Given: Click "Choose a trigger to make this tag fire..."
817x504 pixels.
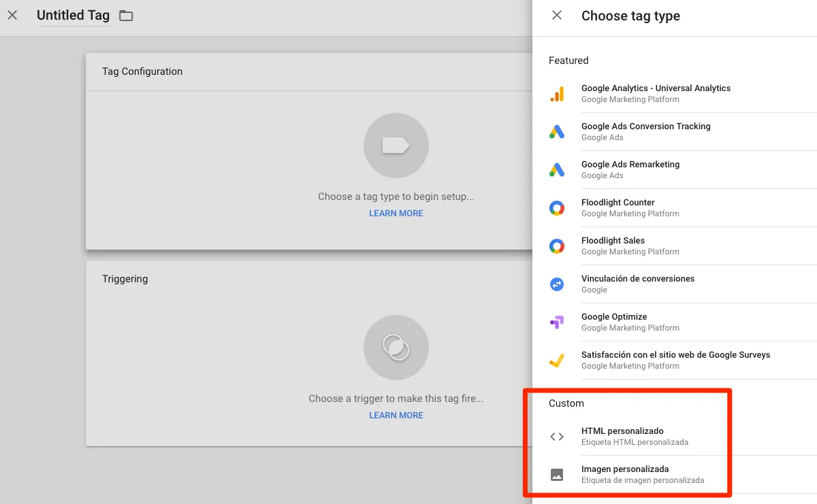Looking at the screenshot, I should [x=396, y=399].
